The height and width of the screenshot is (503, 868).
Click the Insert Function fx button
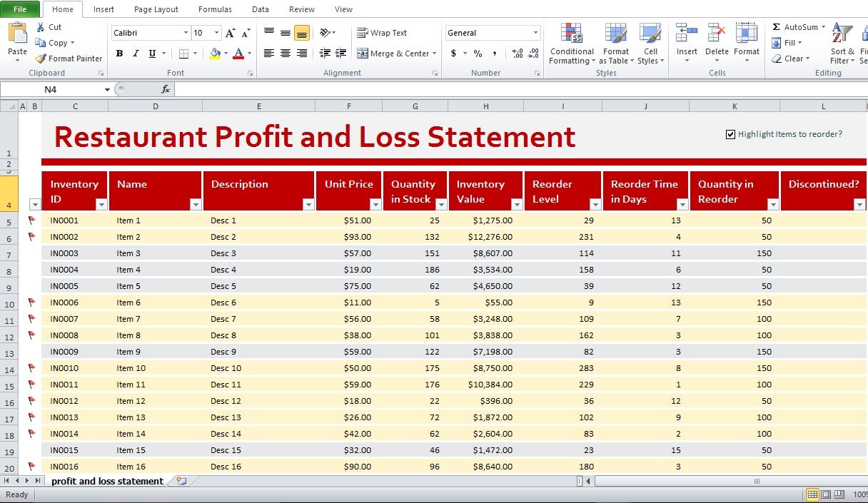pyautogui.click(x=166, y=89)
